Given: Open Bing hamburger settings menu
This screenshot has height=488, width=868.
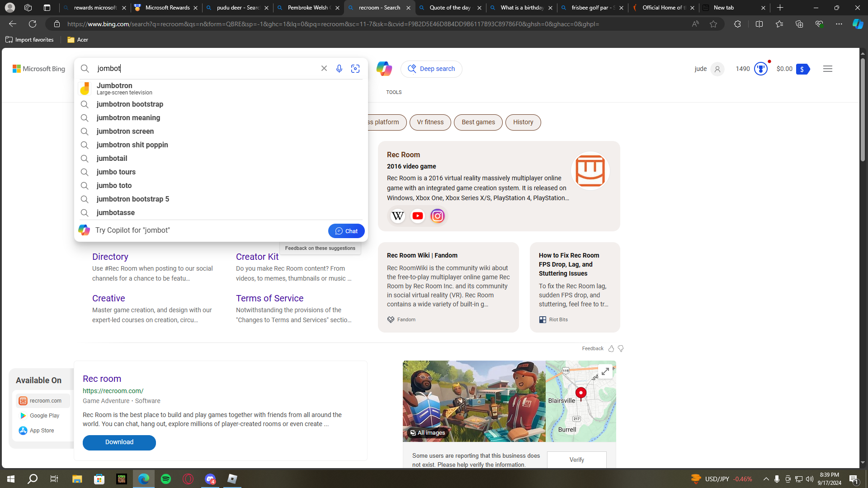Looking at the screenshot, I should coord(828,69).
